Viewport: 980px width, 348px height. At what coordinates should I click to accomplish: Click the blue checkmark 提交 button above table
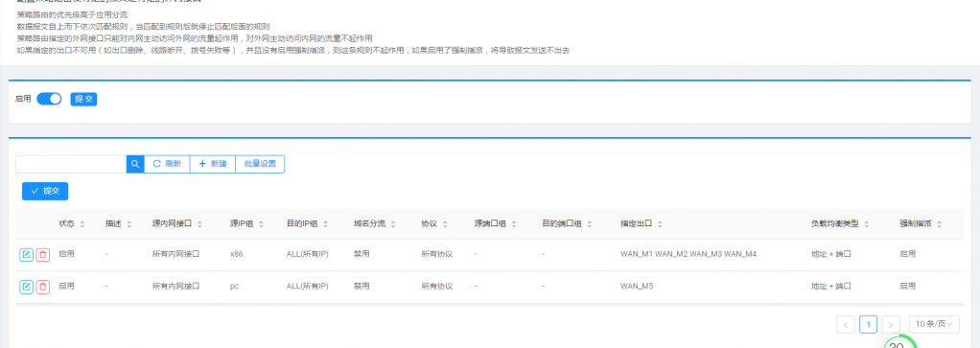tap(45, 191)
